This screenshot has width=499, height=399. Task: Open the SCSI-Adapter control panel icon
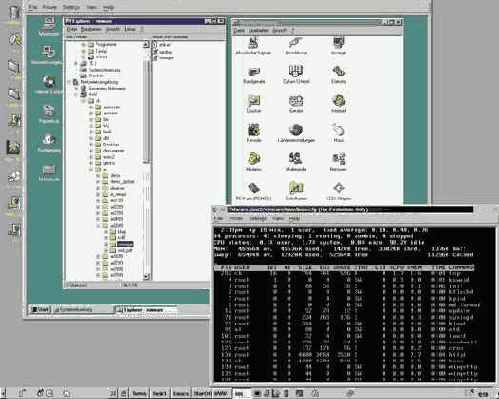click(338, 191)
